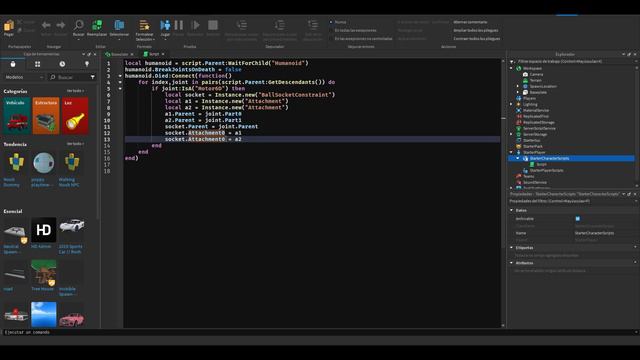Click the Pegar (paste) clipboard icon

point(9,26)
